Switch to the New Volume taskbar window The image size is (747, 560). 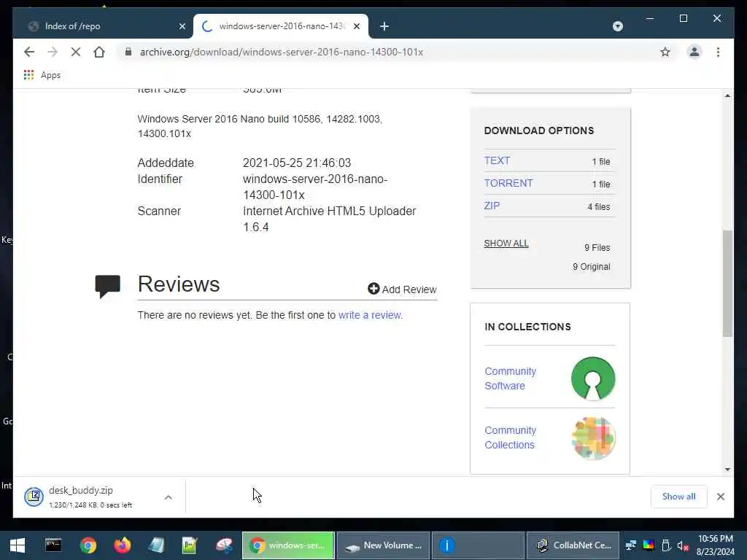pyautogui.click(x=384, y=545)
